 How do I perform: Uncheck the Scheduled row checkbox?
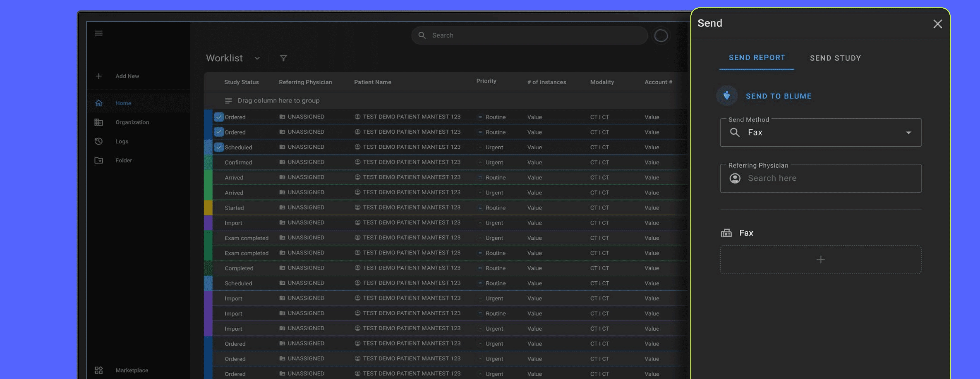(219, 147)
